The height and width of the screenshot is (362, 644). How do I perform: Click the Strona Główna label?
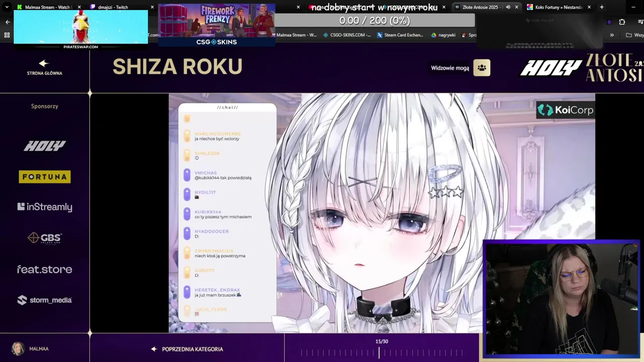point(45,73)
